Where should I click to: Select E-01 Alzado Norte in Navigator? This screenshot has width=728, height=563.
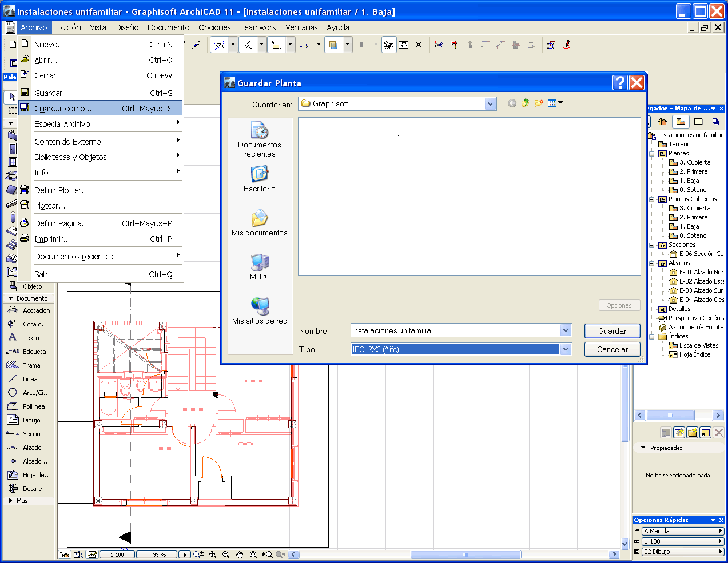click(701, 272)
